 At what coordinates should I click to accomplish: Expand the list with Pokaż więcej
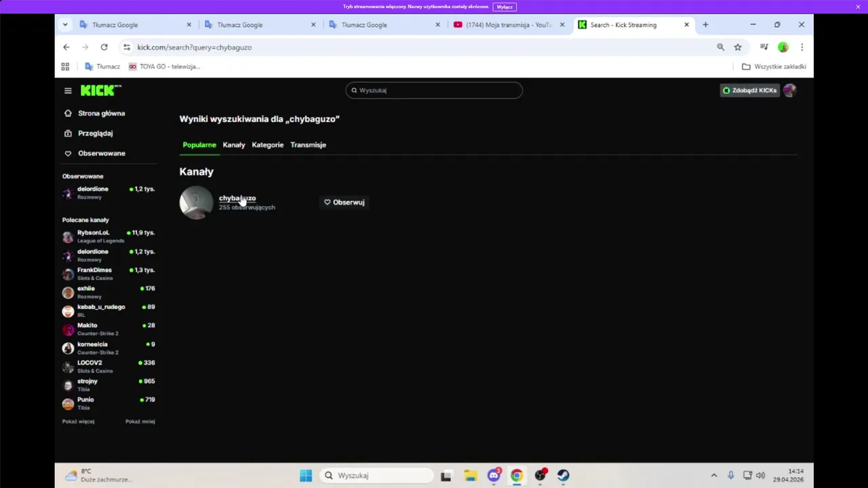(x=78, y=422)
